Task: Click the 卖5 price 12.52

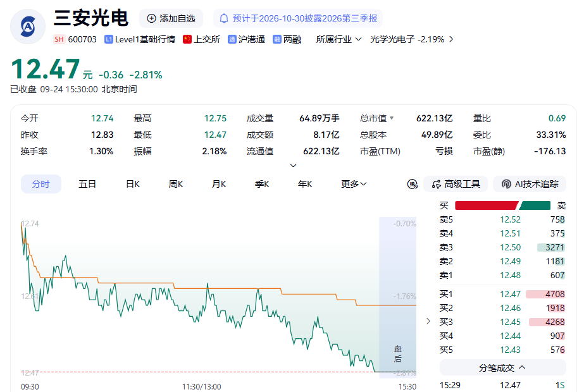Action: click(x=510, y=219)
